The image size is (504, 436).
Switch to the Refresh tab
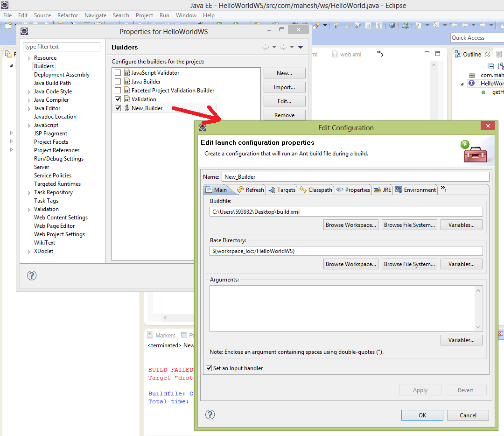[251, 190]
